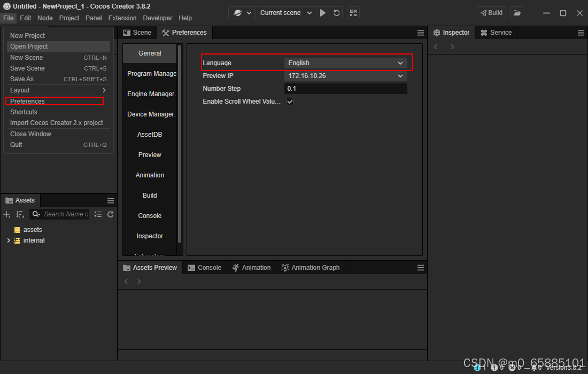Viewport: 588px width, 374px height.
Task: Click the collapse all assets icon
Action: point(98,214)
